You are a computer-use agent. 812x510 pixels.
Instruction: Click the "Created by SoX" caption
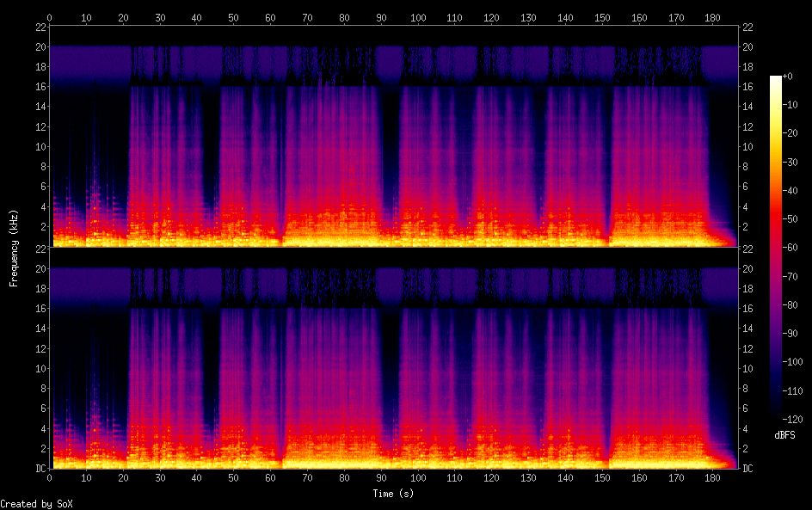click(x=36, y=504)
